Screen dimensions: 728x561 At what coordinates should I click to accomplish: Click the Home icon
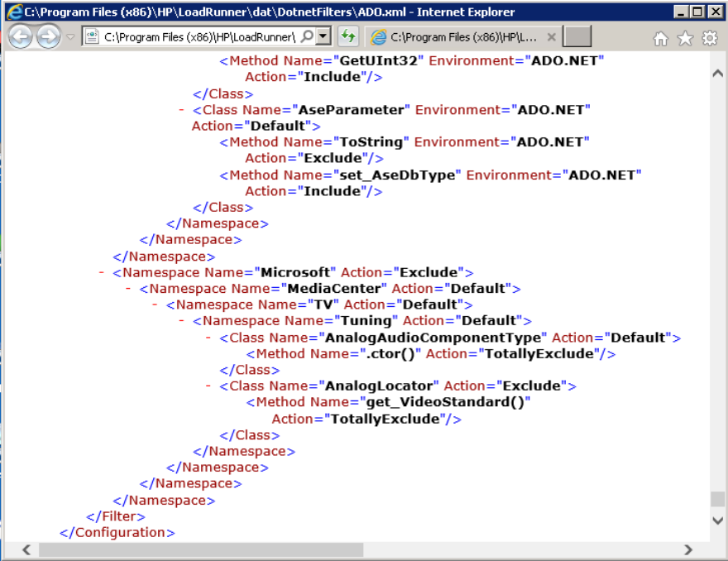[660, 38]
